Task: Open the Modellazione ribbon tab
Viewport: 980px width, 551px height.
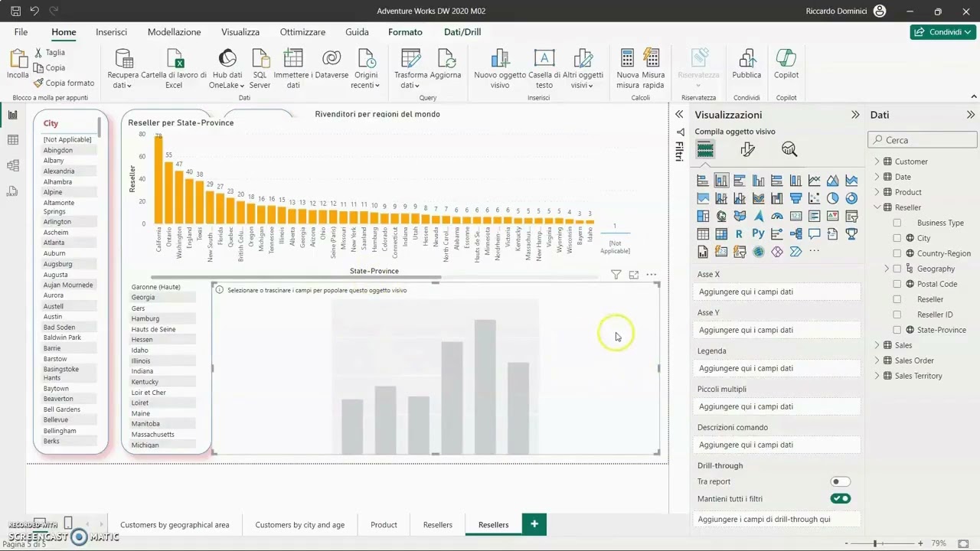Action: pyautogui.click(x=174, y=32)
